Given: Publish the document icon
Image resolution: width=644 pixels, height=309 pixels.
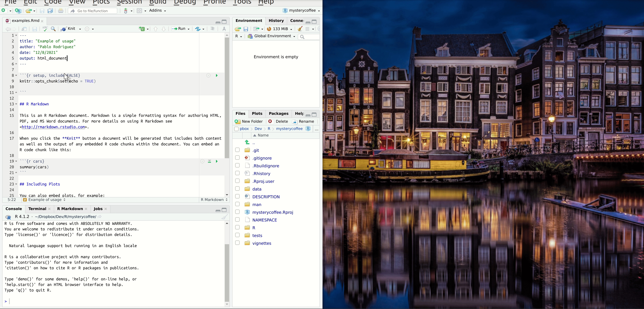Looking at the screenshot, I should (198, 29).
